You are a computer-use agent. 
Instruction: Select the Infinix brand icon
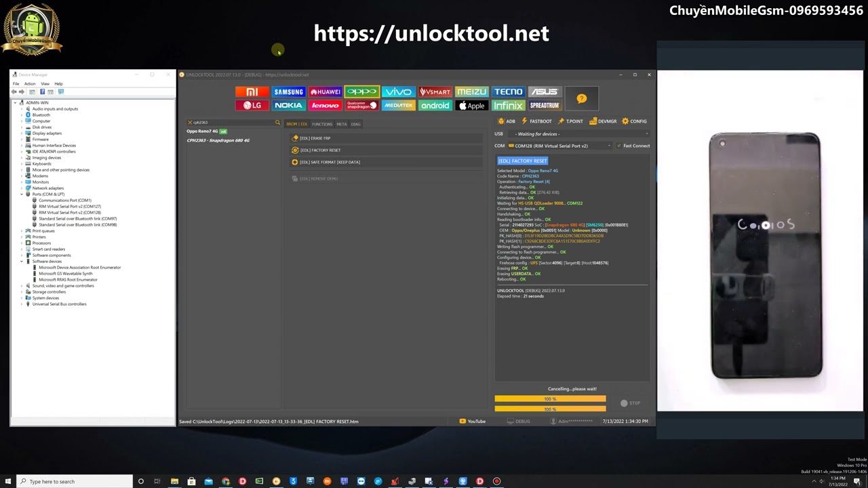pyautogui.click(x=508, y=105)
